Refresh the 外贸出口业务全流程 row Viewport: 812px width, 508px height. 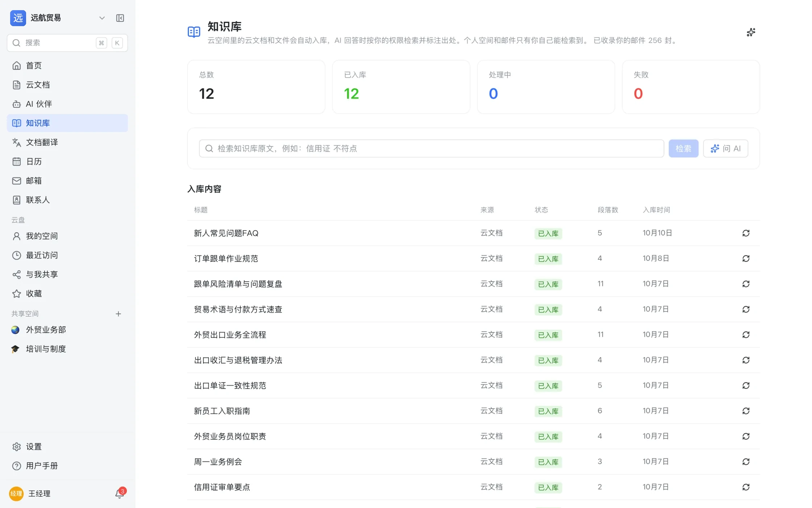pyautogui.click(x=746, y=335)
